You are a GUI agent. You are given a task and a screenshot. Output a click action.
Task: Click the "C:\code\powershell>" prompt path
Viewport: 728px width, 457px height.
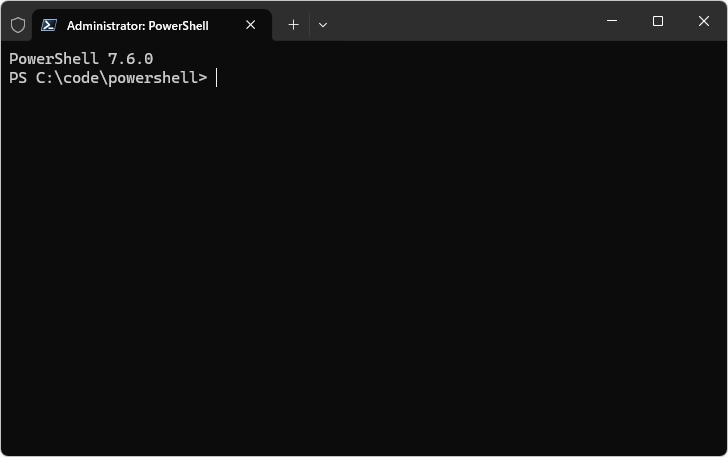(121, 78)
